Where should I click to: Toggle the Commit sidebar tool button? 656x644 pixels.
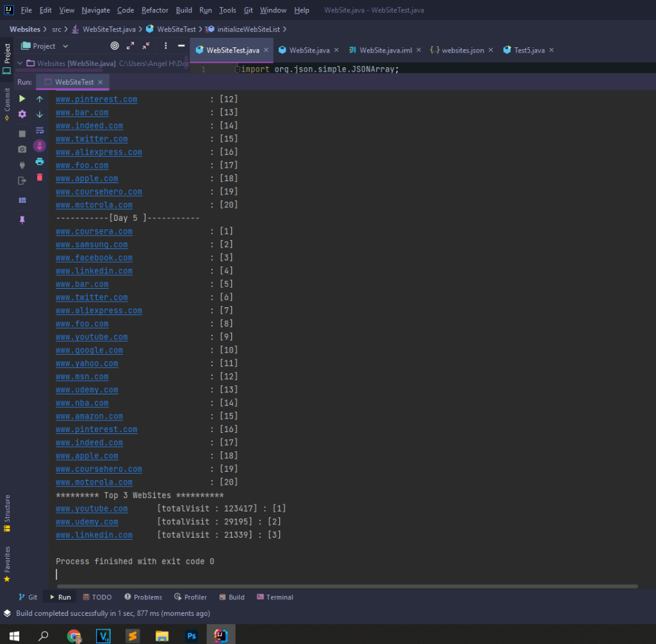pyautogui.click(x=6, y=104)
